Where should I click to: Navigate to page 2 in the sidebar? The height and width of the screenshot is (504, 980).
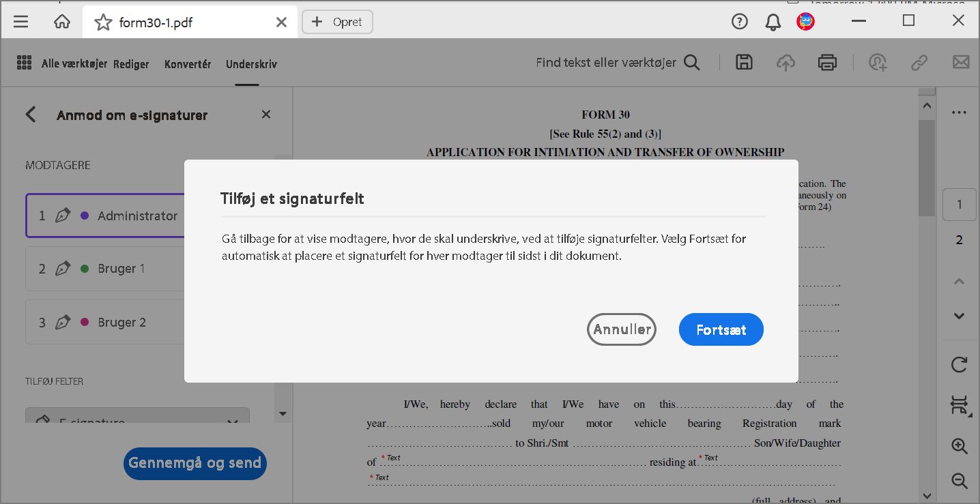[959, 239]
